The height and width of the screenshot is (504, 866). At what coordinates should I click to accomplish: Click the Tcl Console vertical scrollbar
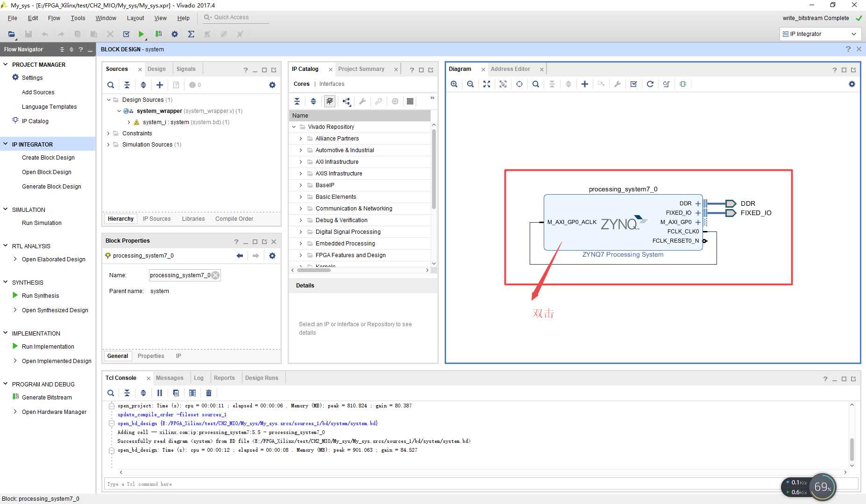[x=852, y=450]
